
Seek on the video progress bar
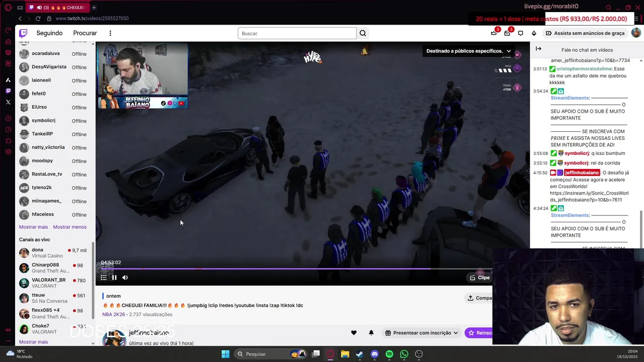coord(294,269)
